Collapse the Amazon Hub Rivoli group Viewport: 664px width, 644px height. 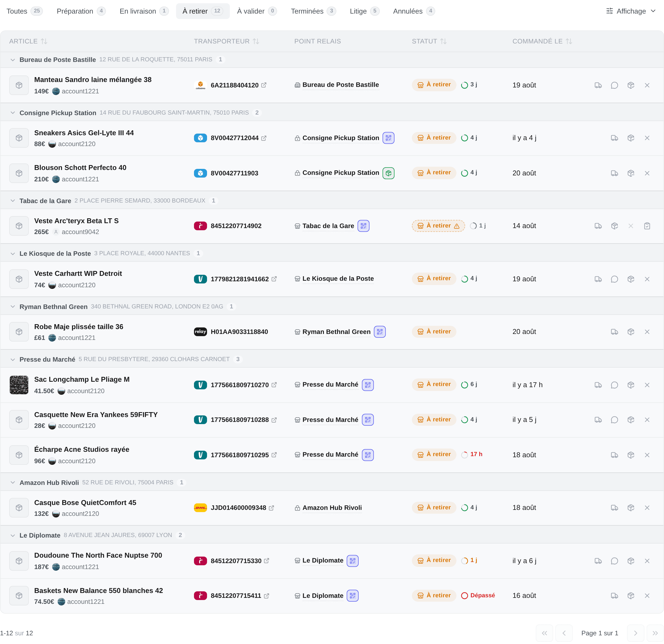pyautogui.click(x=12, y=482)
